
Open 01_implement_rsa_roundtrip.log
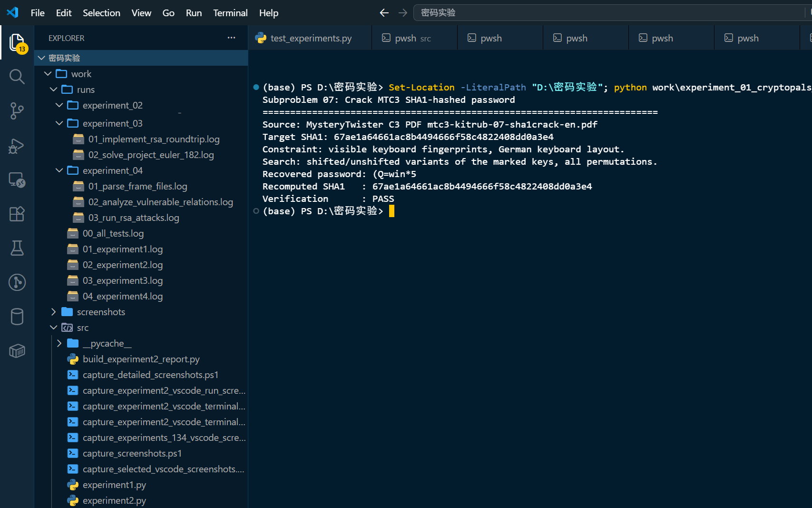tap(154, 139)
